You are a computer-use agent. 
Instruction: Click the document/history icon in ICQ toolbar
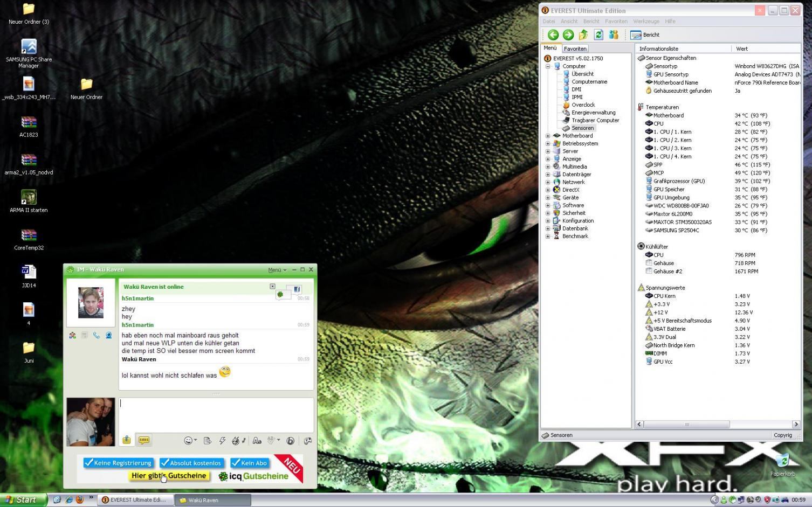207,441
